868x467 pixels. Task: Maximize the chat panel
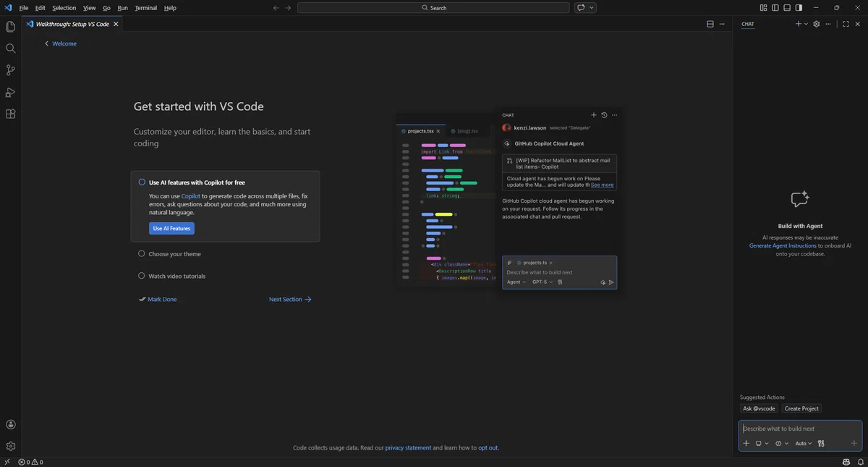pos(846,24)
